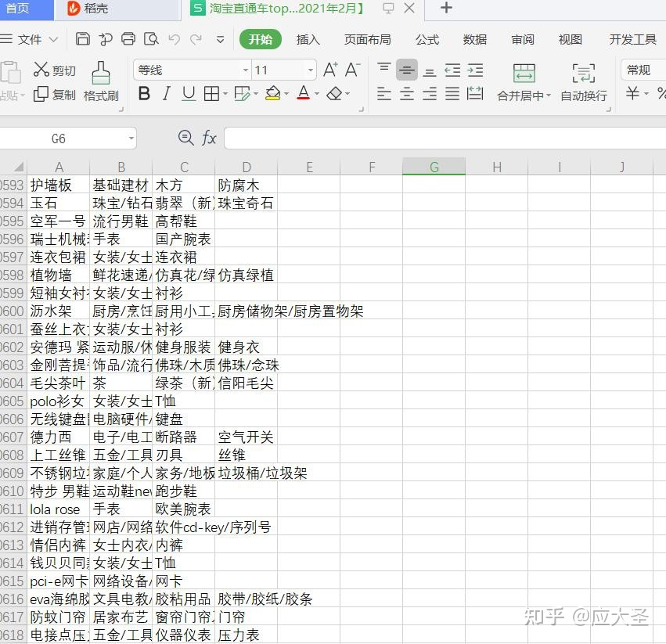Open the font color dropdown arrow

317,93
